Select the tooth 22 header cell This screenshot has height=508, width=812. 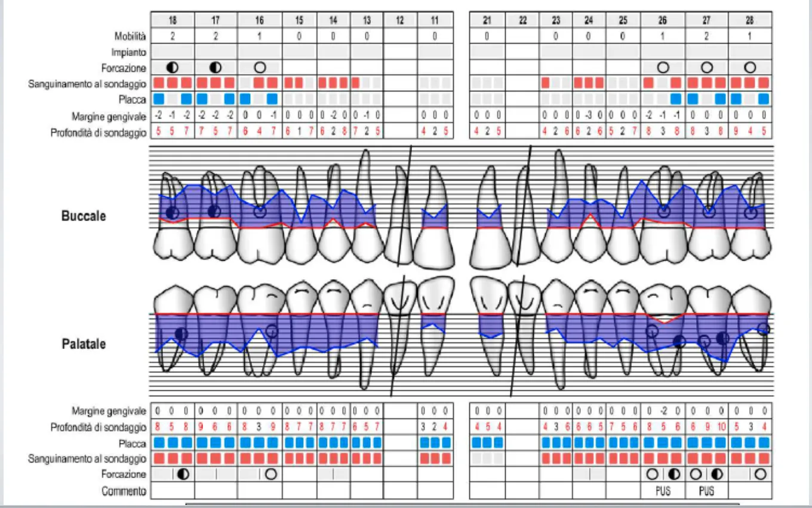point(523,20)
